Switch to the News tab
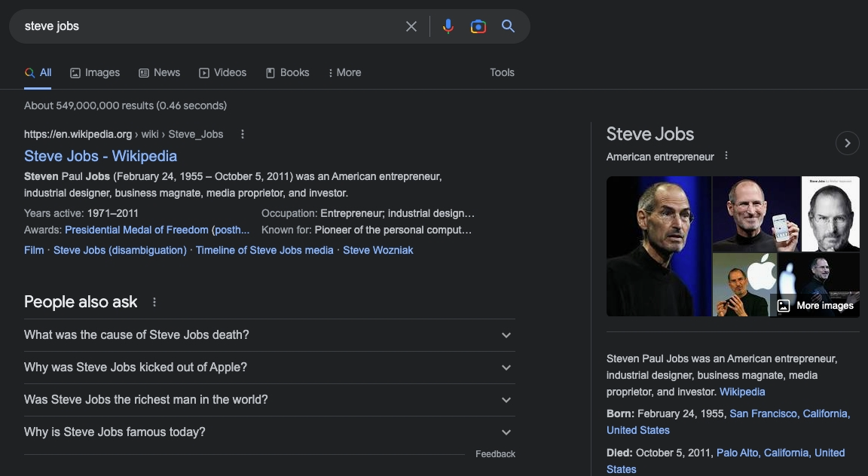Image resolution: width=868 pixels, height=476 pixels. (x=160, y=72)
